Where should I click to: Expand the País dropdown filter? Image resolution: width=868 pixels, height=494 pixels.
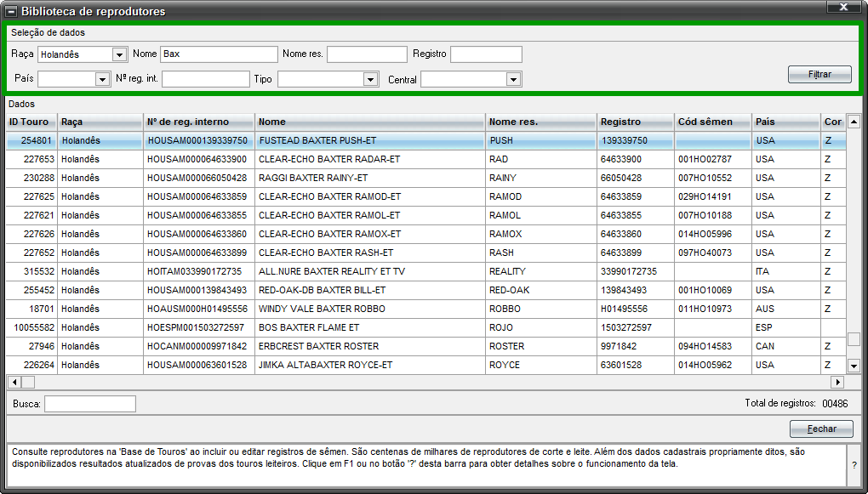102,79
